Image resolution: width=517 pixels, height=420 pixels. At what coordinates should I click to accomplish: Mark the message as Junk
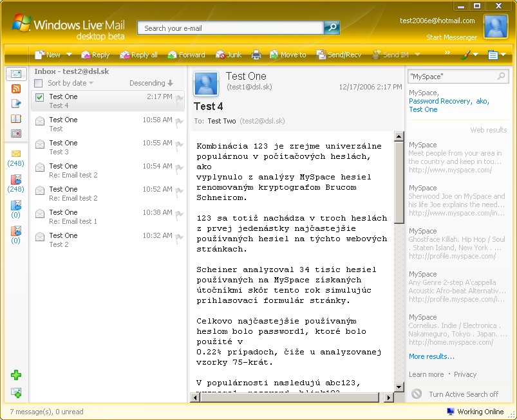229,55
